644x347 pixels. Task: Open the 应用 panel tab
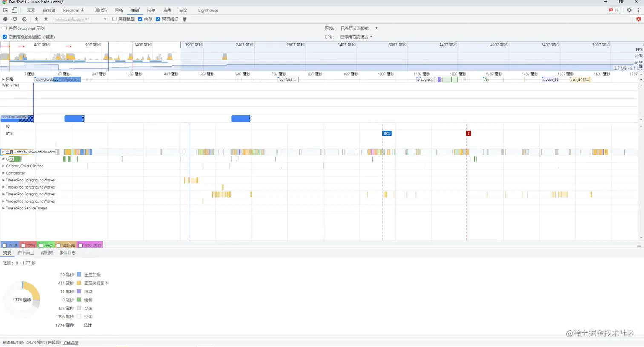point(167,10)
